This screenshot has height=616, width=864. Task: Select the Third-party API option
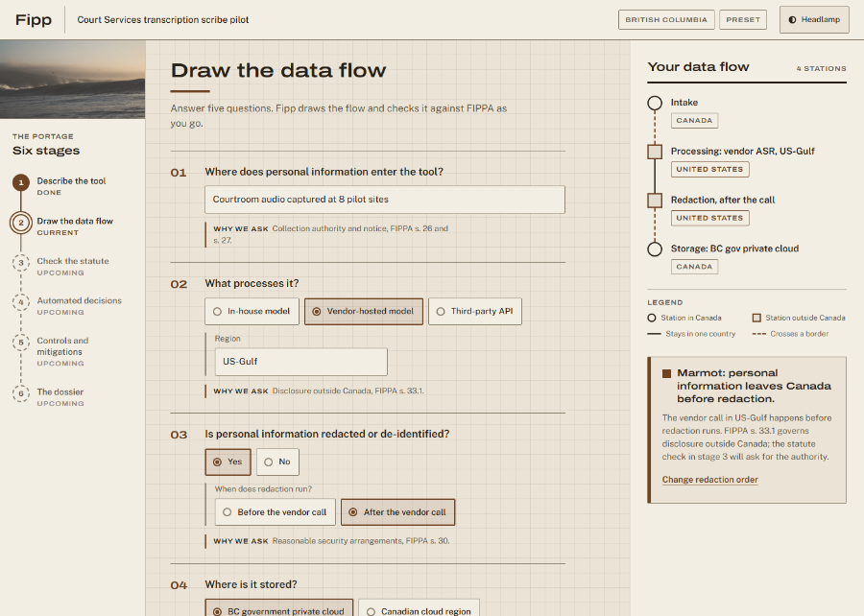(475, 312)
